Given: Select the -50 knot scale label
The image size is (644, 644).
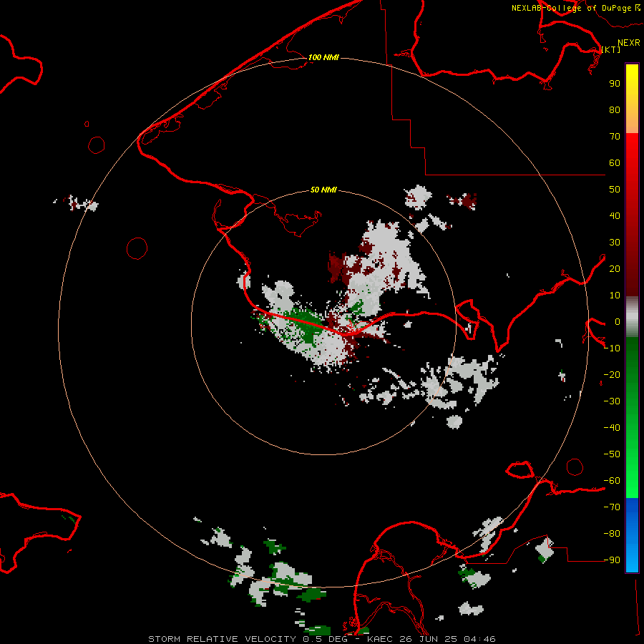Looking at the screenshot, I should (x=612, y=454).
